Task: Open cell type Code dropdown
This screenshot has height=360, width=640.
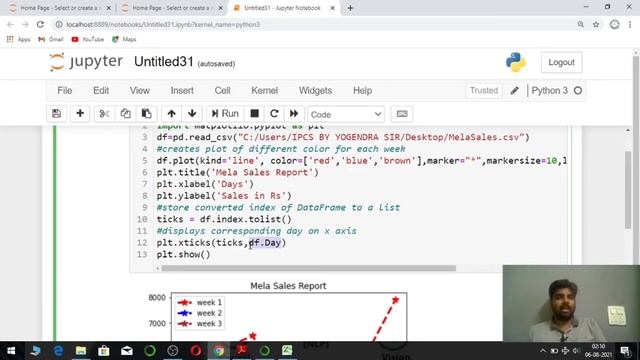Action: tap(346, 114)
